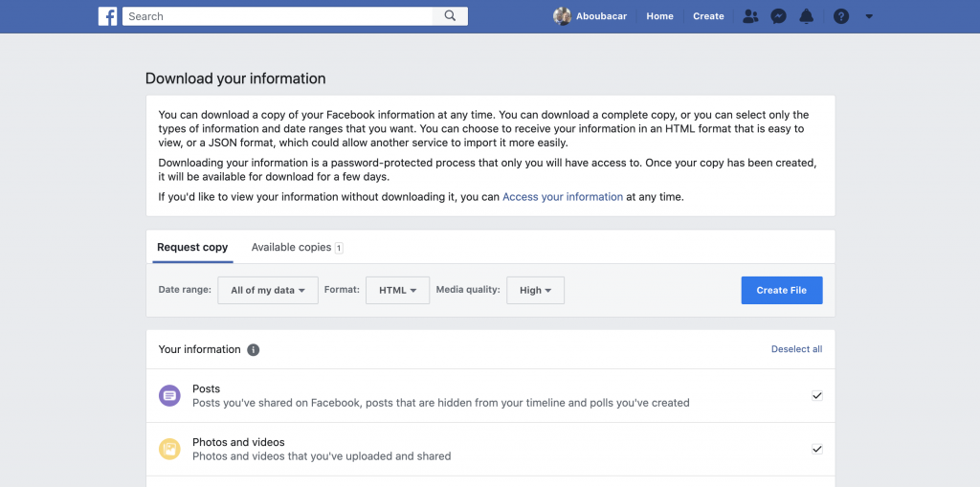Open the Messenger icon

(x=778, y=16)
